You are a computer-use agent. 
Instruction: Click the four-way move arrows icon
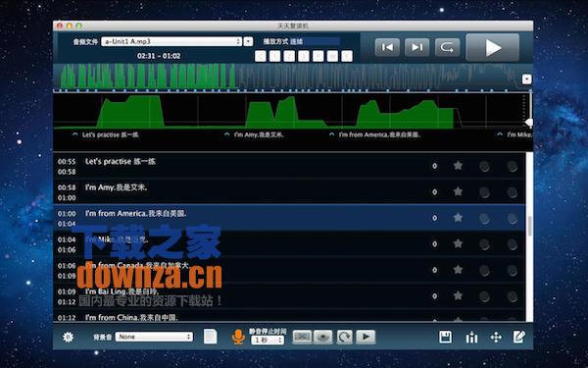point(496,338)
